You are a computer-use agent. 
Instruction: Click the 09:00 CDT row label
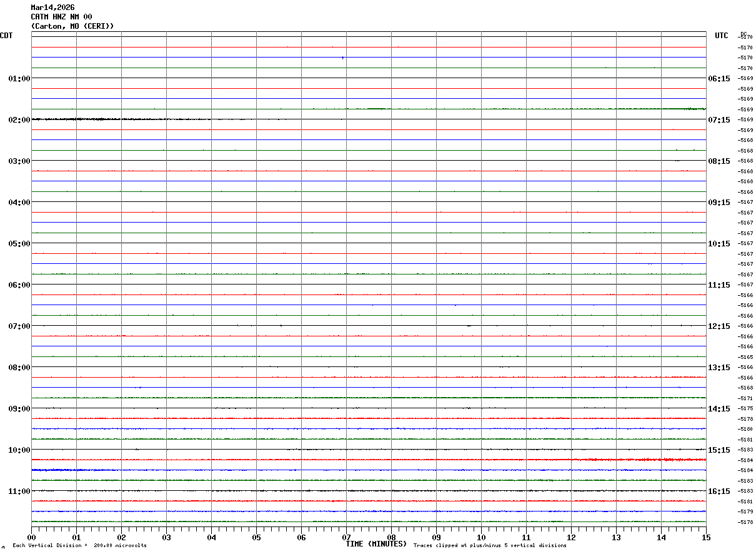[19, 408]
